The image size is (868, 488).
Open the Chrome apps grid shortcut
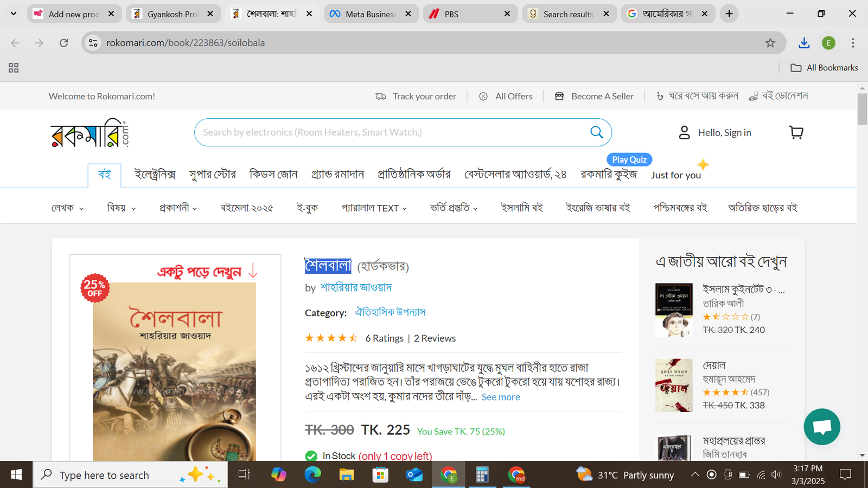pos(14,68)
